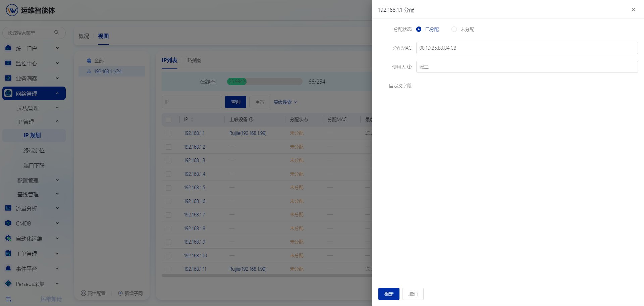Click the 事件平台 bell icon
644x306 pixels.
click(8, 268)
